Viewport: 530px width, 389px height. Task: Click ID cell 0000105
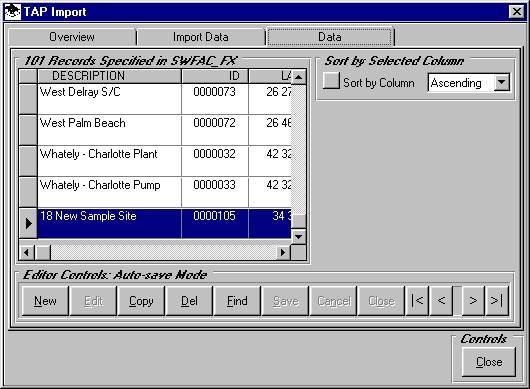pos(215,223)
